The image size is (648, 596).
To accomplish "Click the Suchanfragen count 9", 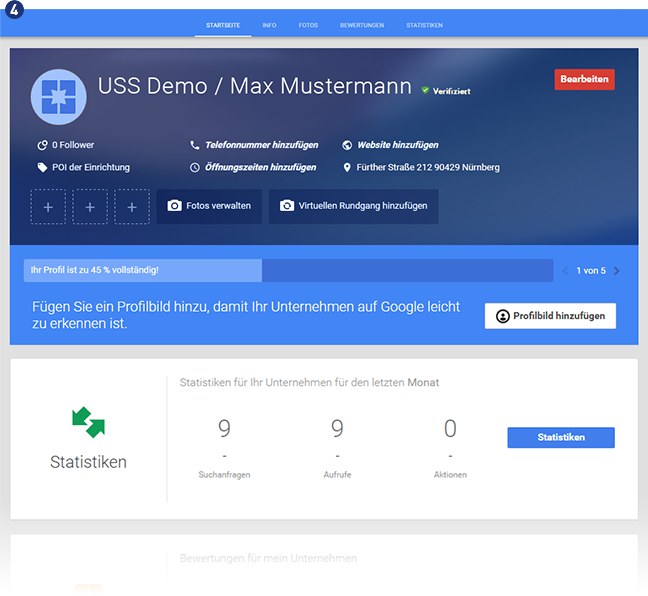I will pos(224,428).
